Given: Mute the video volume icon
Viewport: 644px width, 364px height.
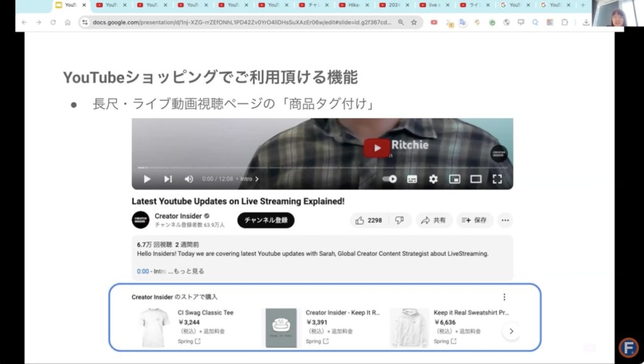Looking at the screenshot, I should pos(189,179).
